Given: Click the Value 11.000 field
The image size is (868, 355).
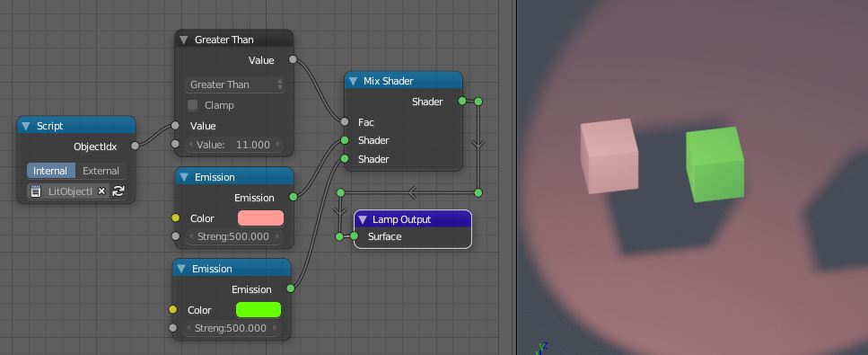Looking at the screenshot, I should coord(234,145).
